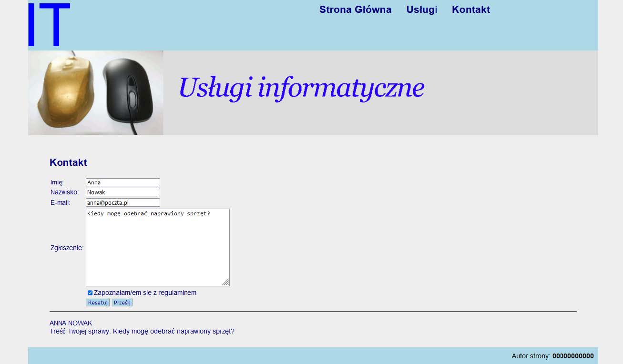Click the Zgłoszenie field label
623x364 pixels.
coord(67,248)
